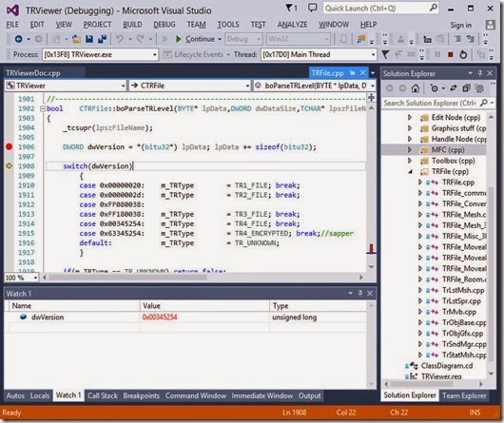Screen dimensions: 504x423
Task: Switch to the Team Explorer tab
Action: tap(464, 395)
